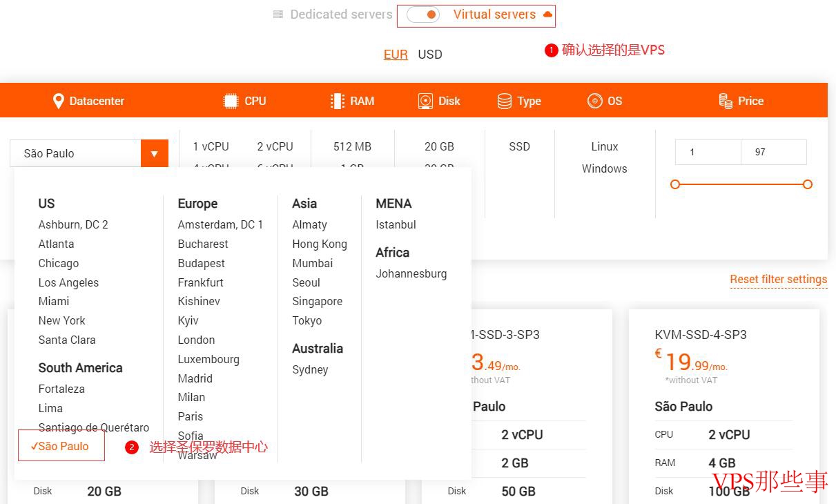This screenshot has height=504, width=836.
Task: Click the right price slider handle
Action: 808,184
